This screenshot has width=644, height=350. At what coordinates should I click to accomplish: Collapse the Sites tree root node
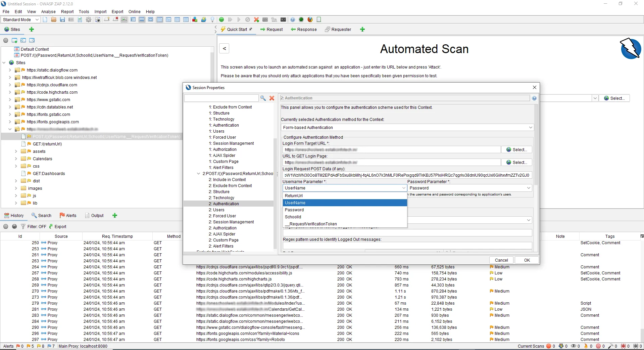(x=4, y=62)
